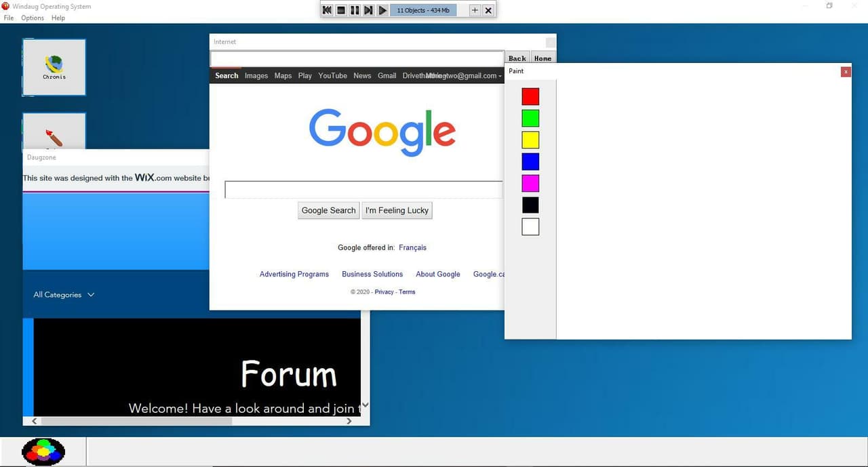
Task: Click the step-forward frame button
Action: (368, 10)
